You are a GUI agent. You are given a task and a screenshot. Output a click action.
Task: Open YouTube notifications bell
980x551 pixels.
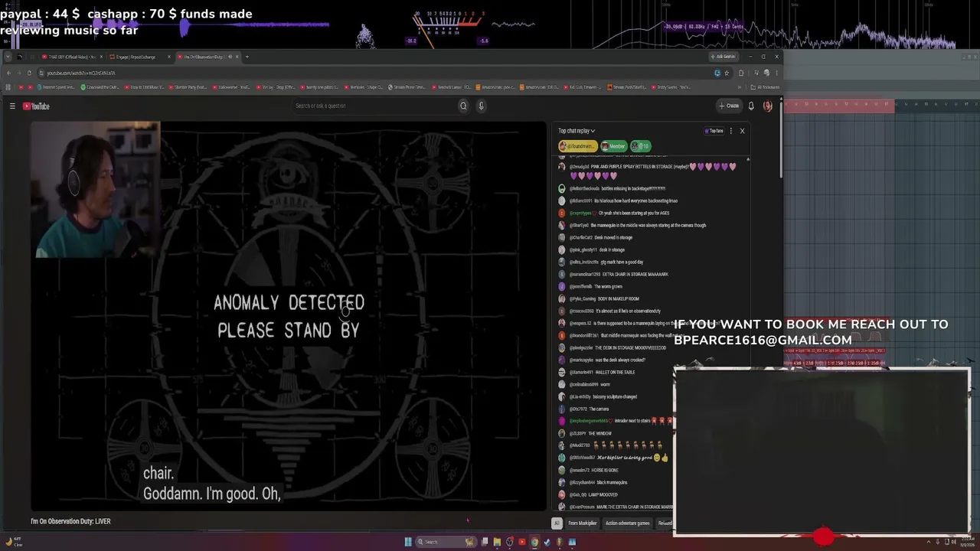tap(751, 106)
